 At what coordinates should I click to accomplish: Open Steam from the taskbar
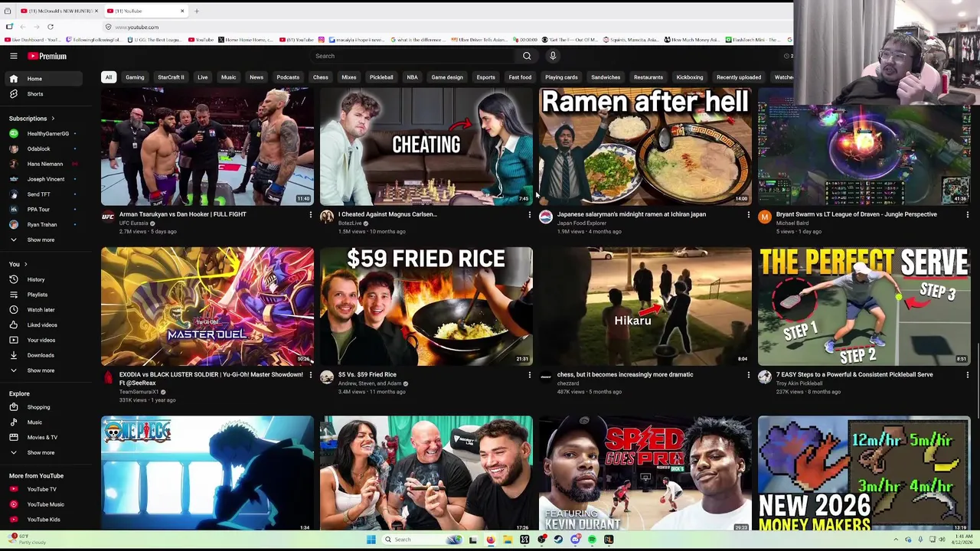tap(558, 540)
